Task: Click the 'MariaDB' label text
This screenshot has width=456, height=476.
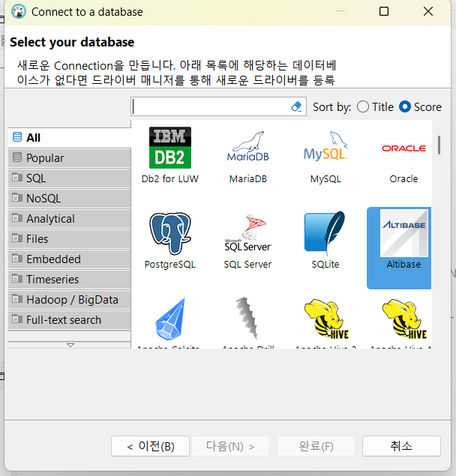Action: pyautogui.click(x=248, y=179)
